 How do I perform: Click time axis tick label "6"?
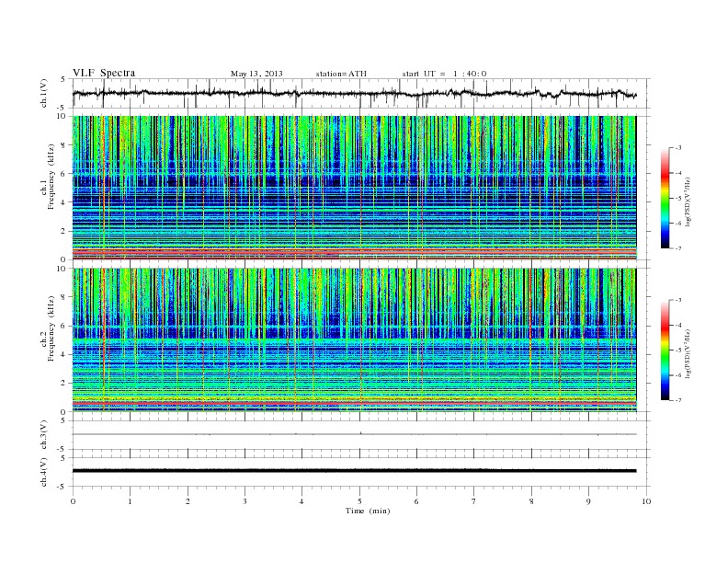[x=416, y=501]
